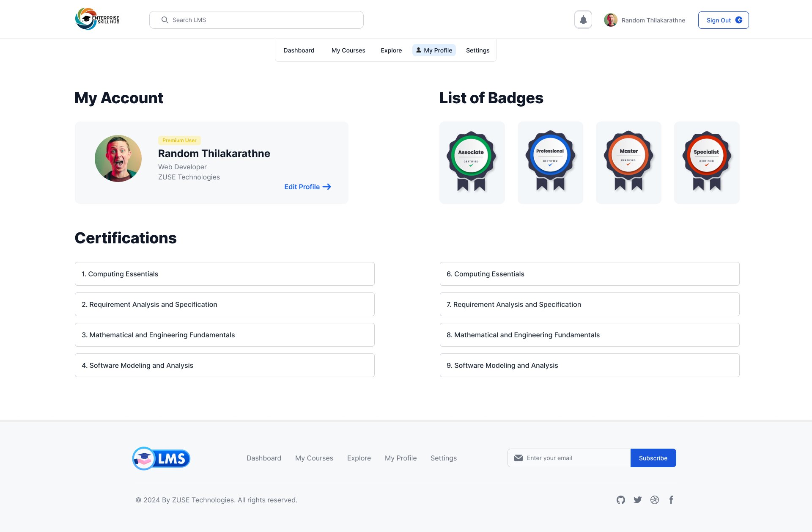
Task: Open the footer Settings link
Action: (x=444, y=458)
